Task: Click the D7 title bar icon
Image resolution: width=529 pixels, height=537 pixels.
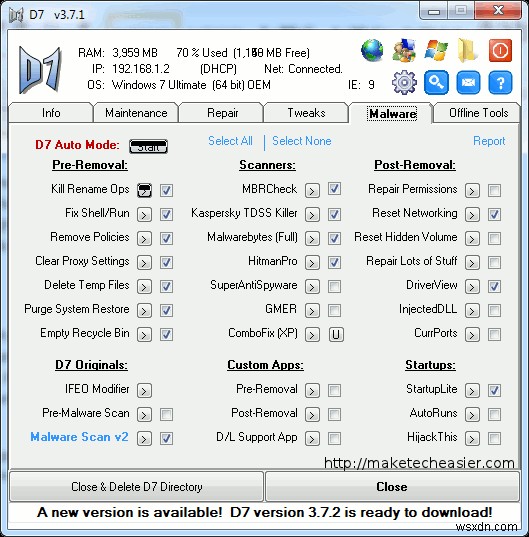Action: click(16, 15)
